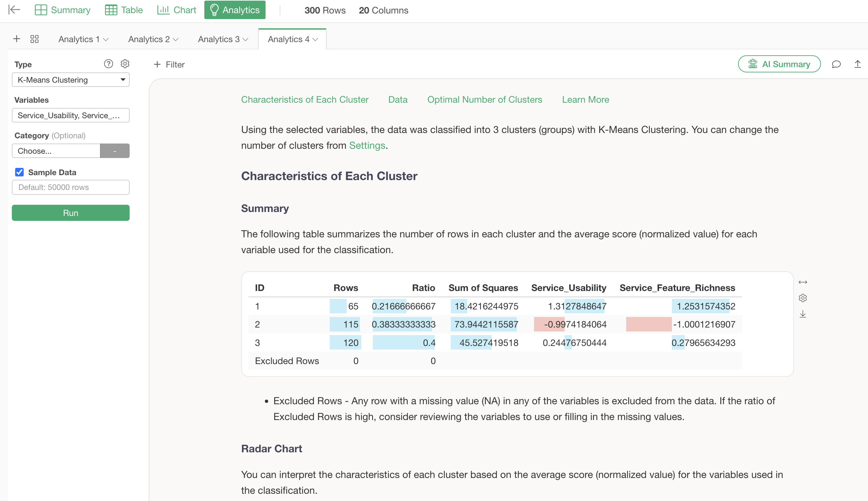Download the summary table data
Viewport: 868px width, 501px height.
[x=803, y=314]
